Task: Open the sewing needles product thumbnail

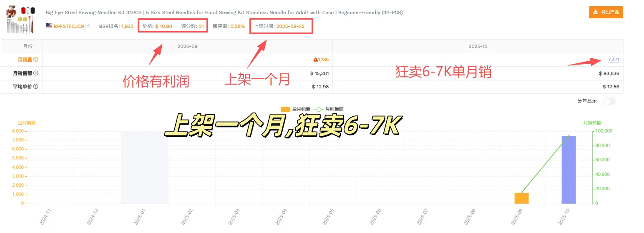Action: pos(21,19)
